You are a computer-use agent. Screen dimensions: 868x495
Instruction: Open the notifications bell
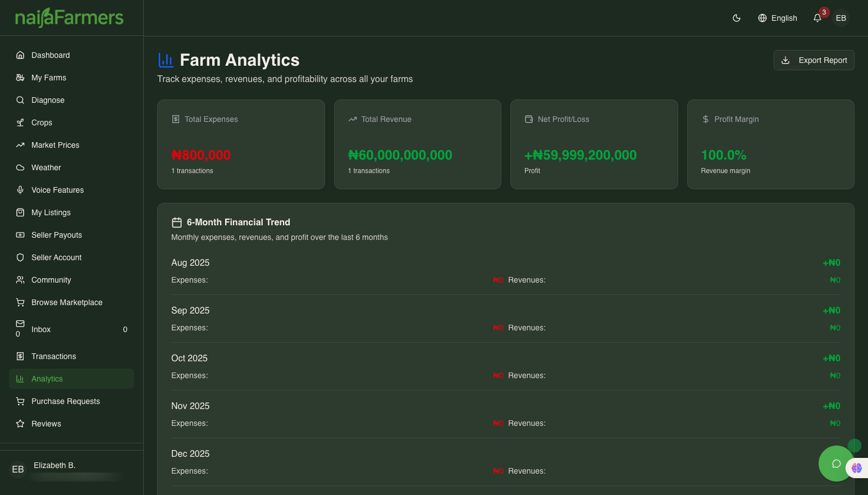[x=817, y=18]
